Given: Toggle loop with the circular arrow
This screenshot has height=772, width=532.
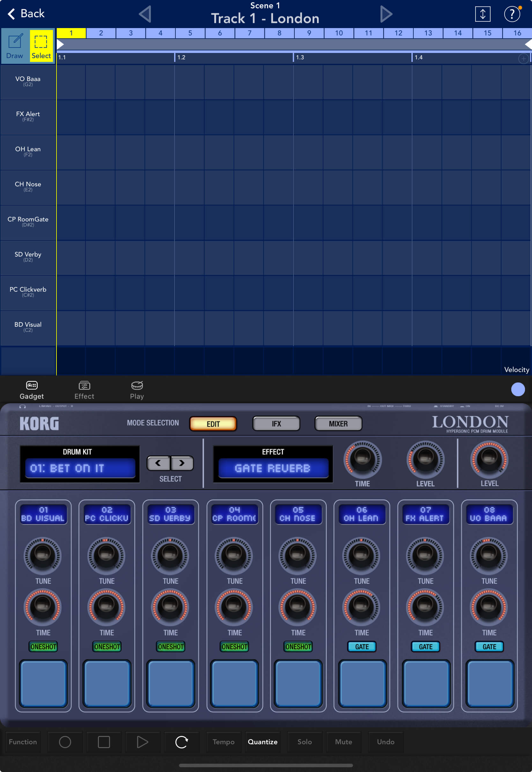Looking at the screenshot, I should (182, 742).
